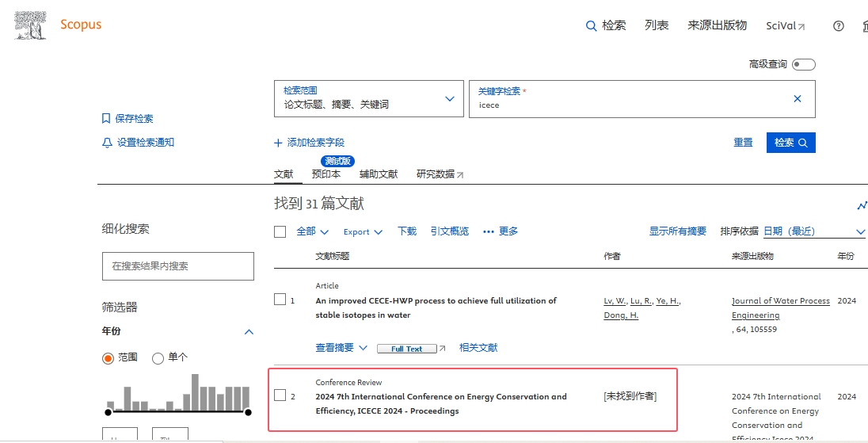Click the blue 检索 button
868x443 pixels.
[x=790, y=143]
